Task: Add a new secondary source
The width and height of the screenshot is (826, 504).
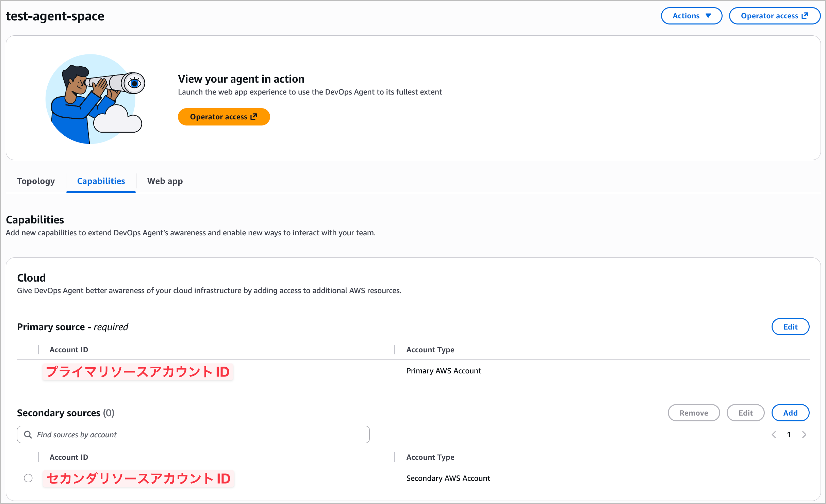Action: tap(790, 413)
